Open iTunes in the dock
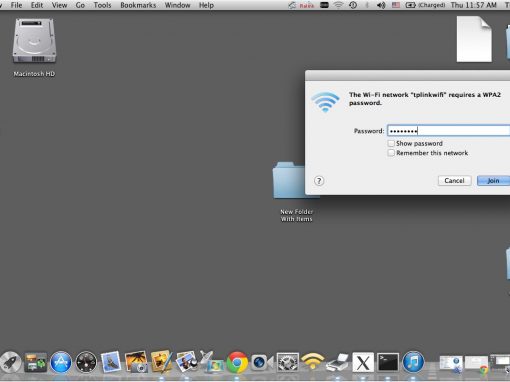This screenshot has width=510, height=382. pos(413,362)
